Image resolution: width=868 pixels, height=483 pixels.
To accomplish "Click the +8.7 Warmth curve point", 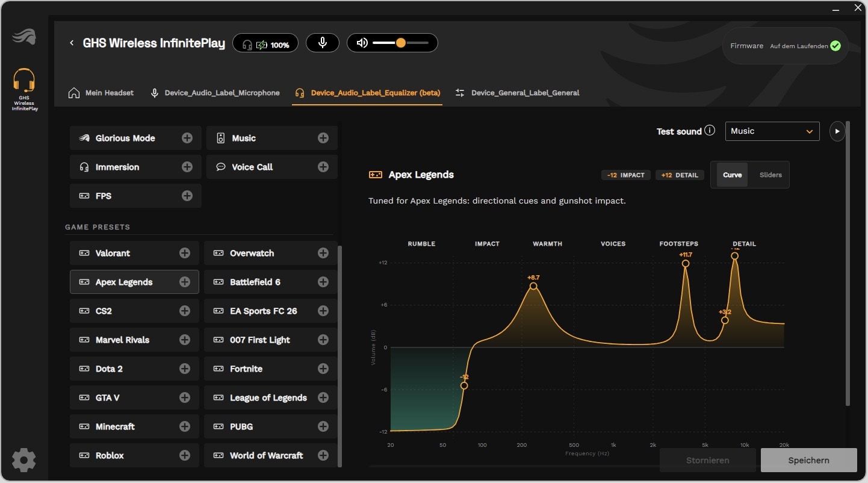I will [x=533, y=286].
